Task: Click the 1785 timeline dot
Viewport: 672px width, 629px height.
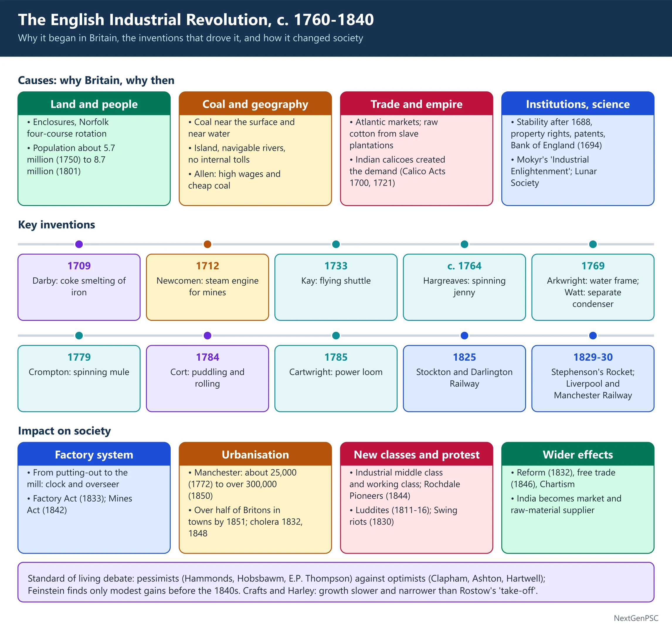Action: coord(336,335)
